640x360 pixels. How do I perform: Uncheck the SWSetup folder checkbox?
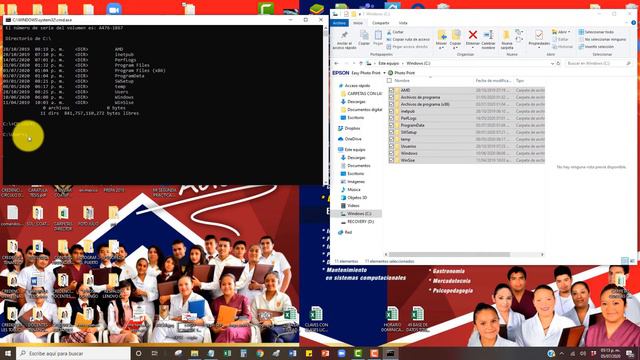point(391,132)
